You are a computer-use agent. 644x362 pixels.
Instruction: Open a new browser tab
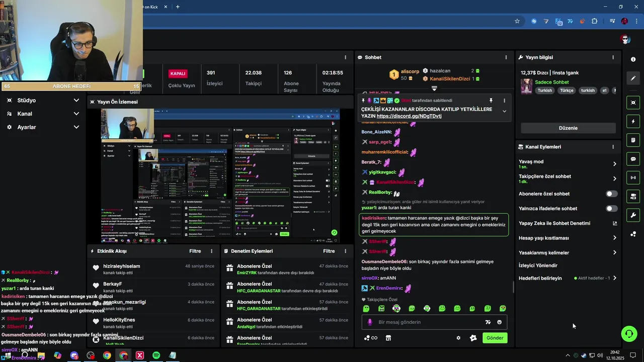pyautogui.click(x=178, y=7)
